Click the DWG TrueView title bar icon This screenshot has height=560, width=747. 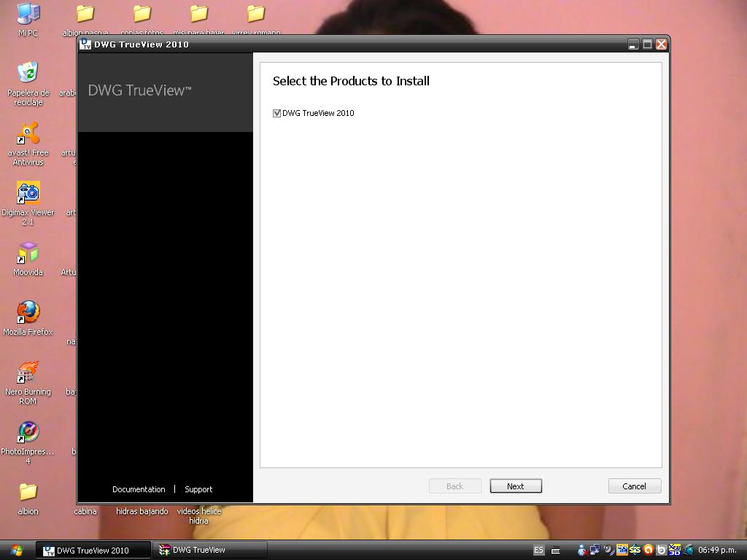click(86, 44)
